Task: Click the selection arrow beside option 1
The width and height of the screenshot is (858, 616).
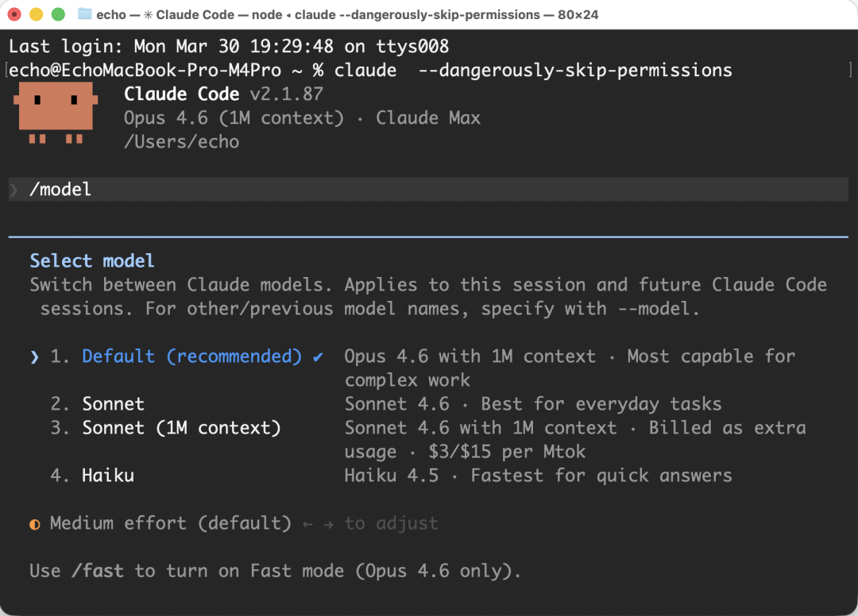Action: click(35, 357)
